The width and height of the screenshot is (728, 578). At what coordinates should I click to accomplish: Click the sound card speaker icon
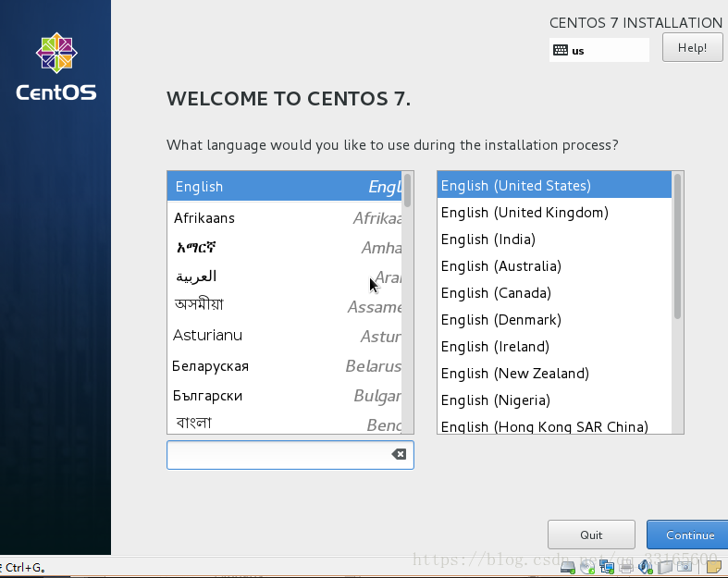click(x=646, y=567)
